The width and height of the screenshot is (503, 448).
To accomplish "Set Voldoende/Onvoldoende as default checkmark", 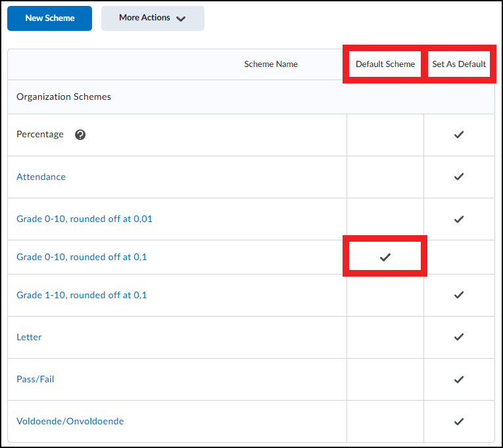I will coord(459,421).
